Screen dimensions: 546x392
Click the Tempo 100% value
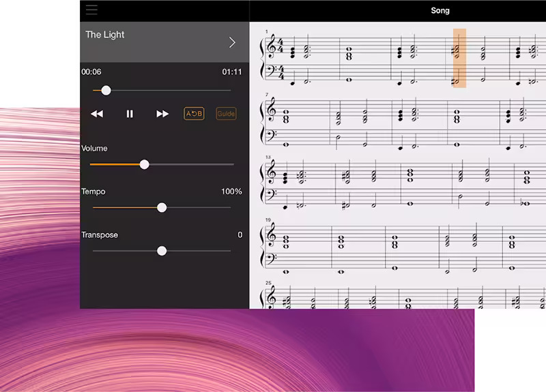pyautogui.click(x=231, y=192)
